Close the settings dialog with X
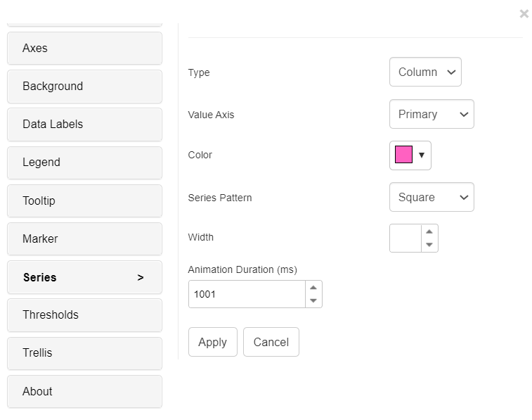 pyautogui.click(x=524, y=13)
